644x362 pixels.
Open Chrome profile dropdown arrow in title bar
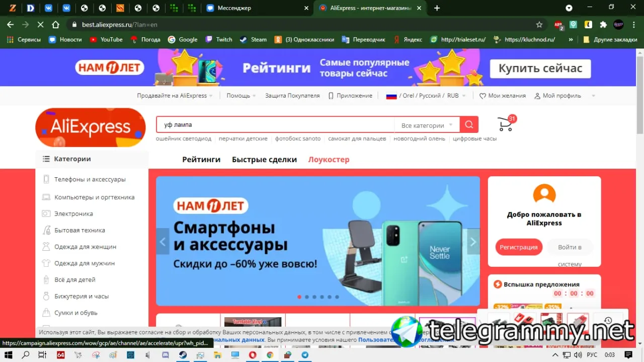[x=569, y=8]
